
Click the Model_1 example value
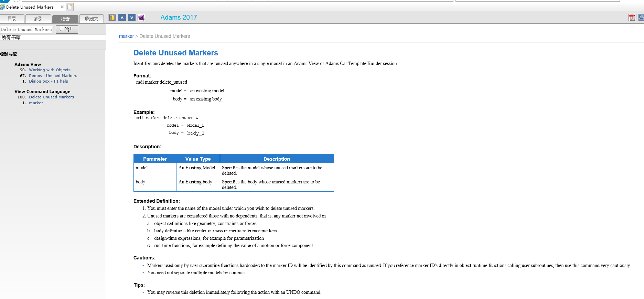tap(195, 125)
